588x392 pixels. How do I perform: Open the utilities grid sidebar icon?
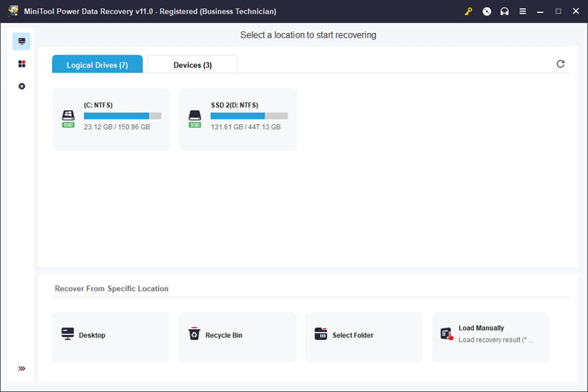22,64
